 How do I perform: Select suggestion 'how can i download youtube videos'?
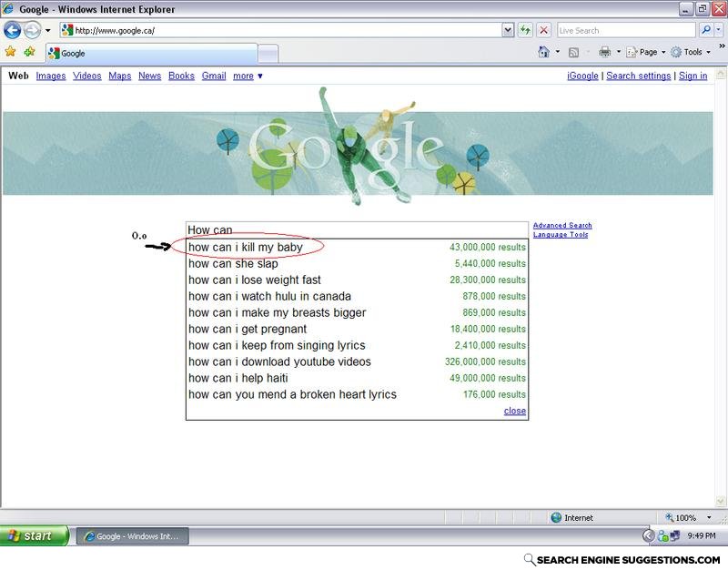click(357, 361)
